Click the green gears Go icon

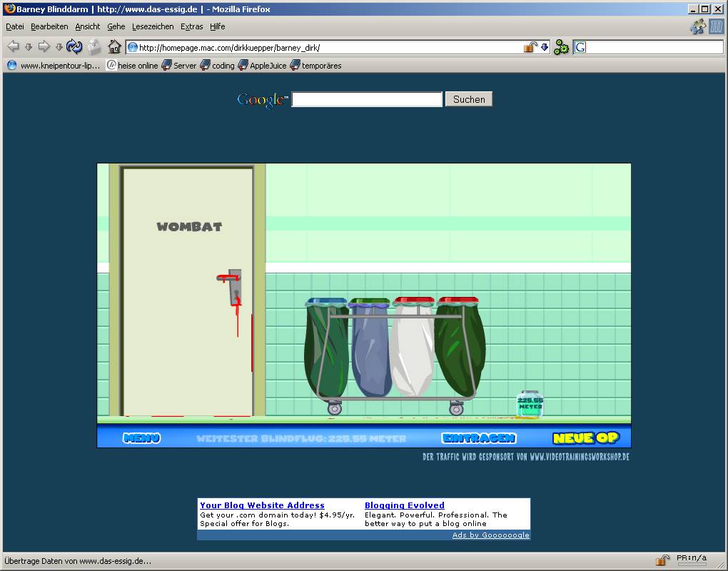562,48
